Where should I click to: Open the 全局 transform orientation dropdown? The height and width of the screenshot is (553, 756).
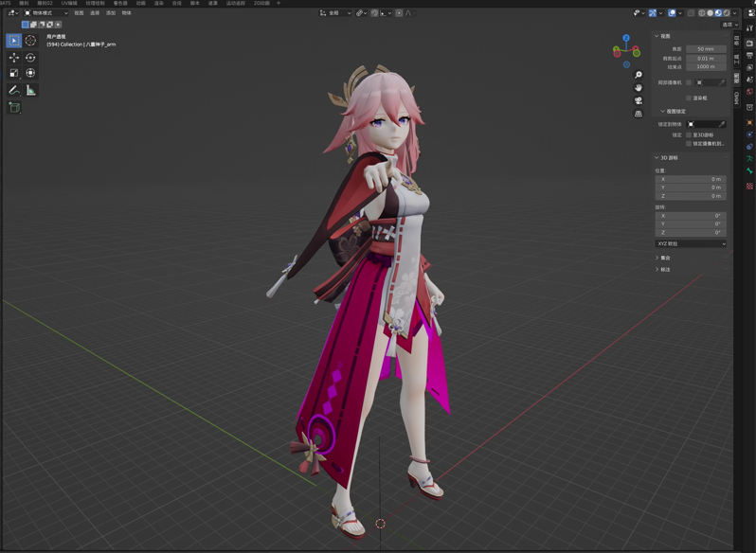pos(335,13)
